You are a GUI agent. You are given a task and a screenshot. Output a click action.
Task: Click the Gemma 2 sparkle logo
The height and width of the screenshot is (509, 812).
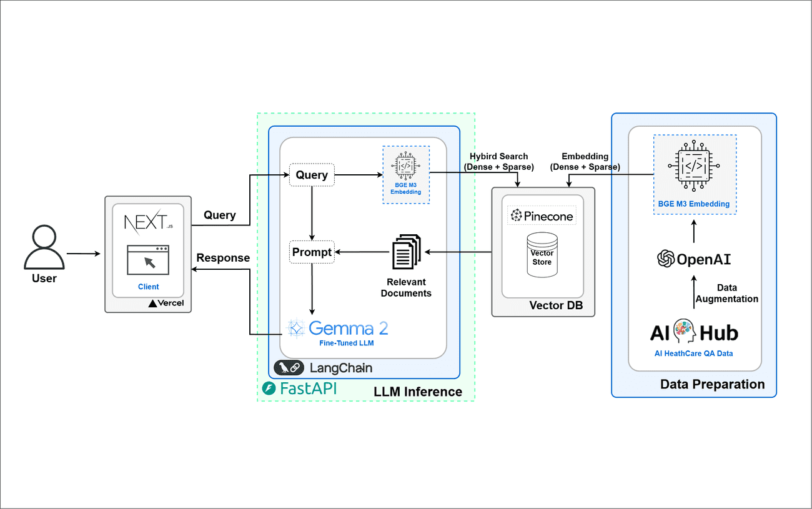[x=295, y=328]
